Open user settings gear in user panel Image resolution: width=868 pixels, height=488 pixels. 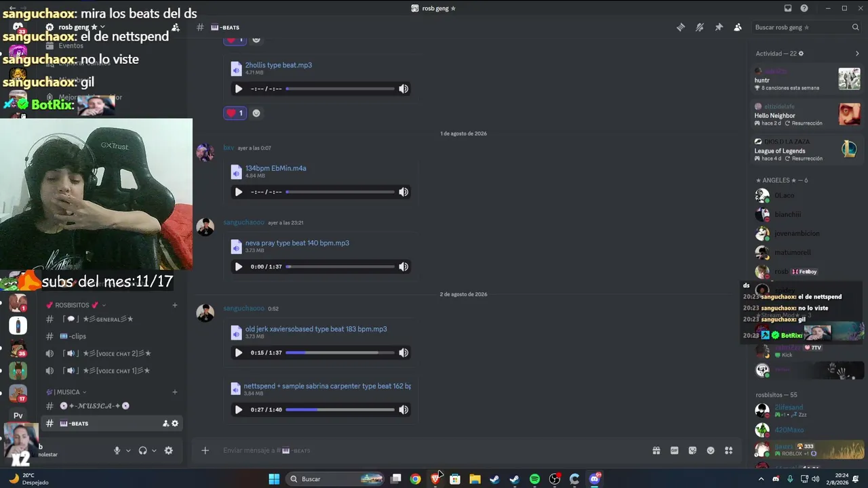point(169,451)
